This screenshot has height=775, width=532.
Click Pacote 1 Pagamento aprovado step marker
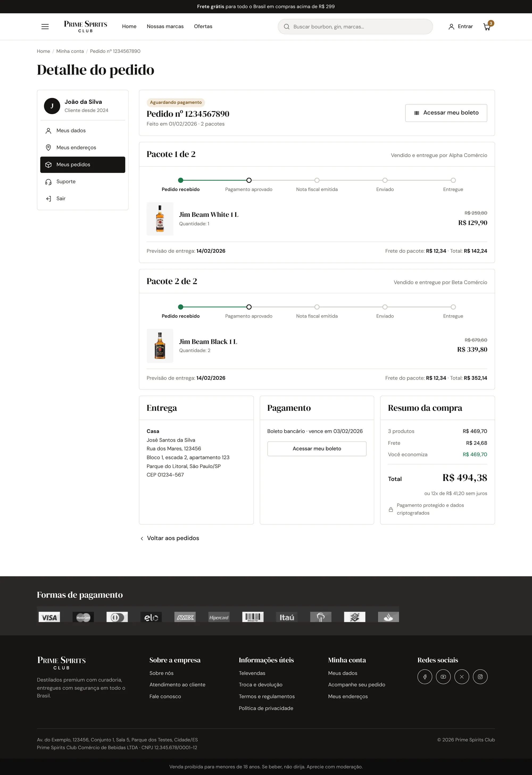coord(249,180)
